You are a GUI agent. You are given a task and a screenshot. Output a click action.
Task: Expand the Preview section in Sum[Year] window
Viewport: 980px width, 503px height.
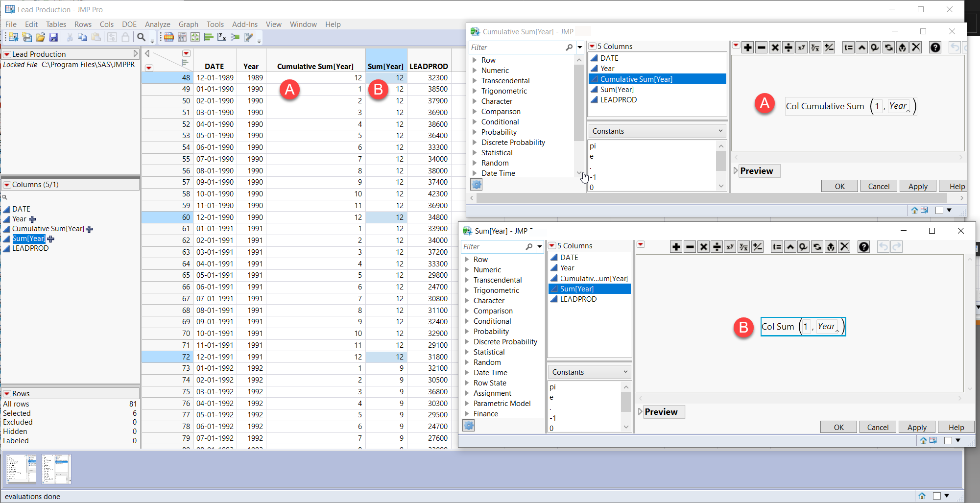pyautogui.click(x=640, y=412)
